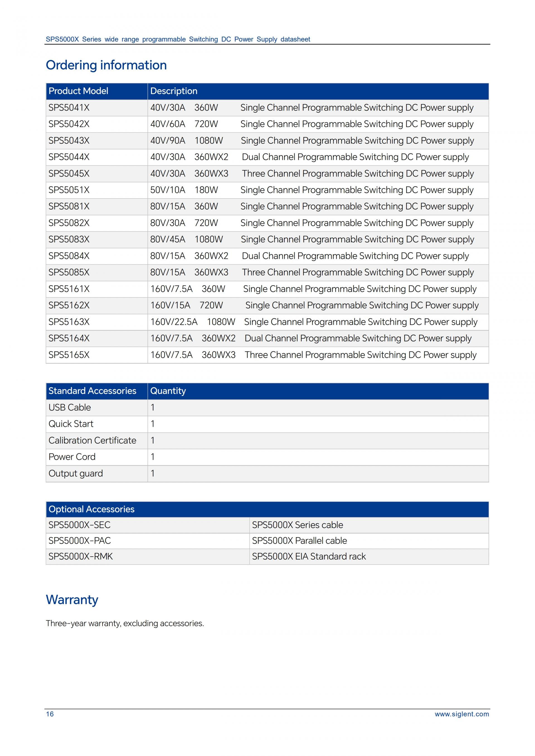The width and height of the screenshot is (535, 756).
Task: Select the Output guard row label
Action: pos(76,473)
